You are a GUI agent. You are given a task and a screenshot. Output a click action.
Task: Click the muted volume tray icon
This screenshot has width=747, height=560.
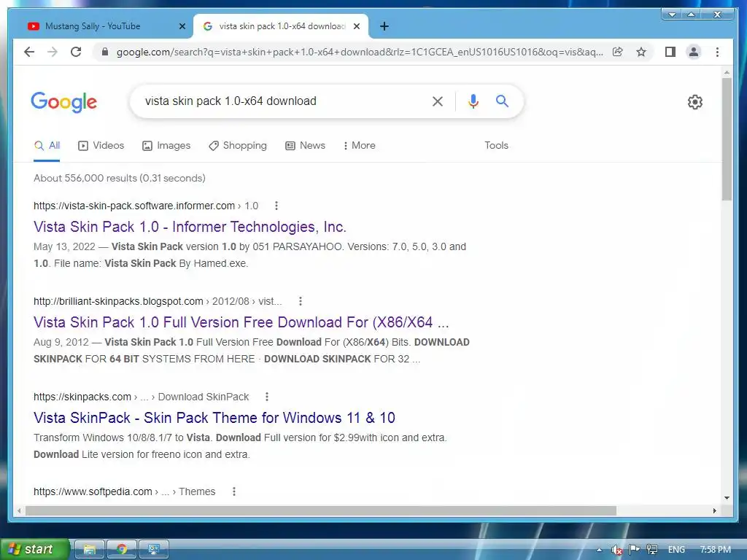(x=616, y=550)
